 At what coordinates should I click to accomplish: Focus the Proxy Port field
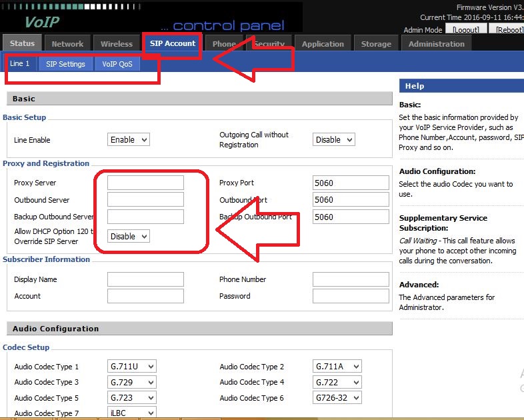(x=351, y=183)
